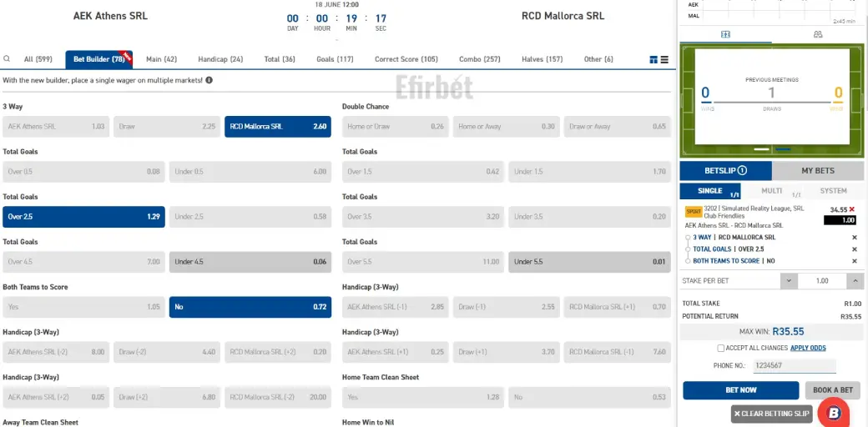Click the Book A Bet button
This screenshot has width=868, height=427.
[833, 390]
